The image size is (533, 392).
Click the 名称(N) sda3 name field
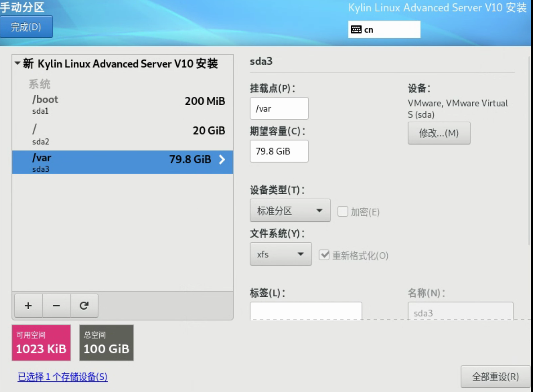pyautogui.click(x=460, y=311)
